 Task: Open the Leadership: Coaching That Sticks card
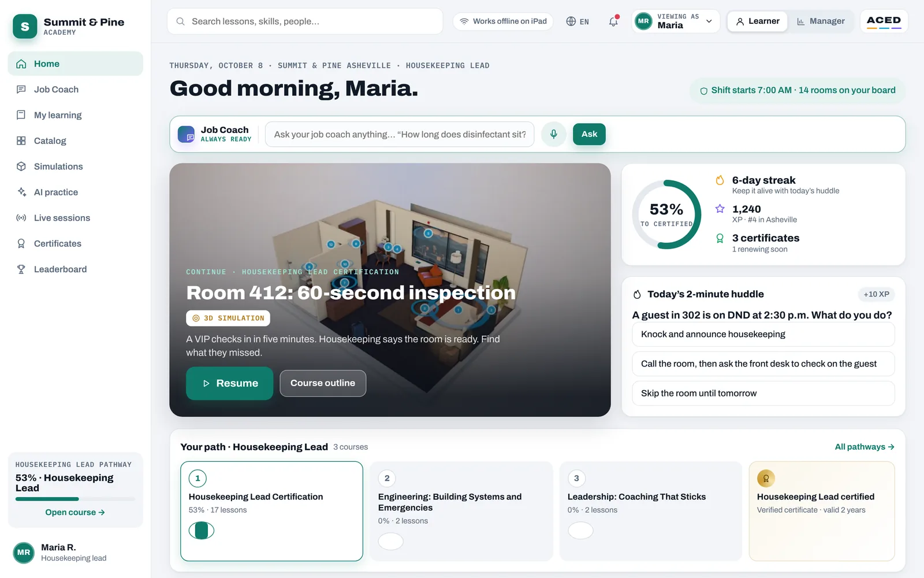[651, 511]
